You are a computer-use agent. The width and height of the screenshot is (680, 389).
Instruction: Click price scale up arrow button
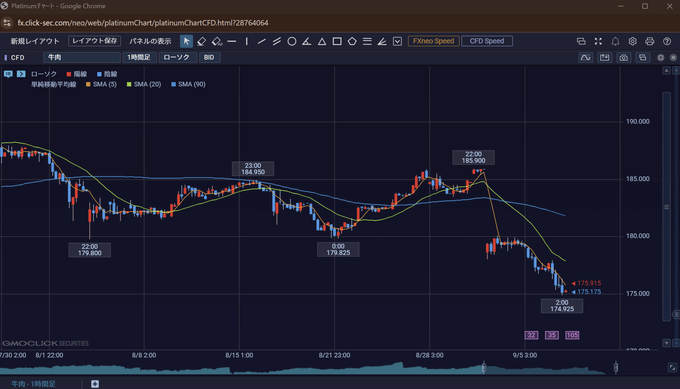click(x=667, y=71)
